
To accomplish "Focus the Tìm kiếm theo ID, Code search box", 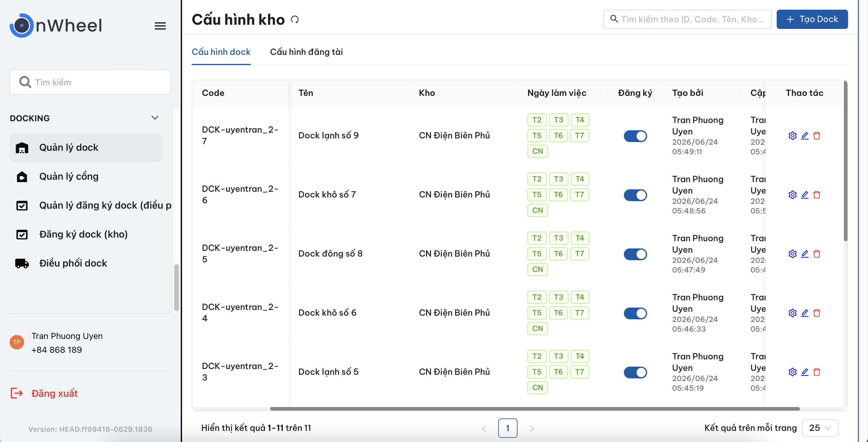I will [x=687, y=19].
